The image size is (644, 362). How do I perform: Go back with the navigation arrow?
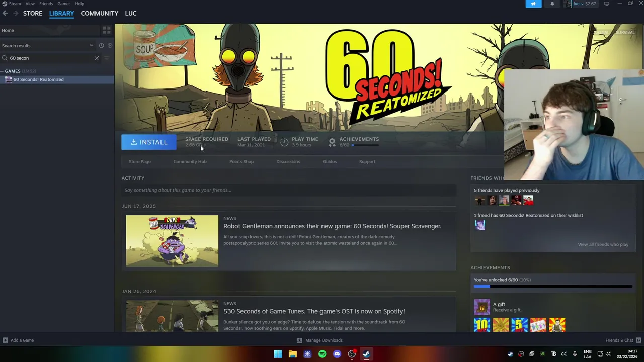5,13
